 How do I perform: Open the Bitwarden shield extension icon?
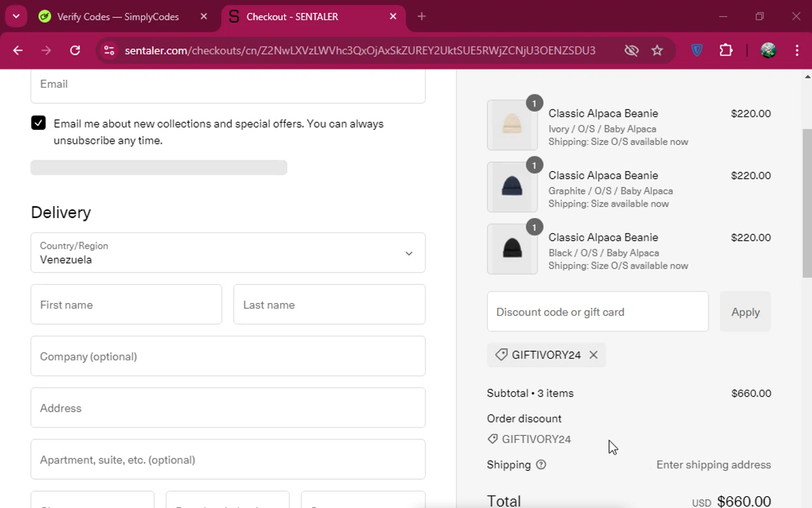697,50
